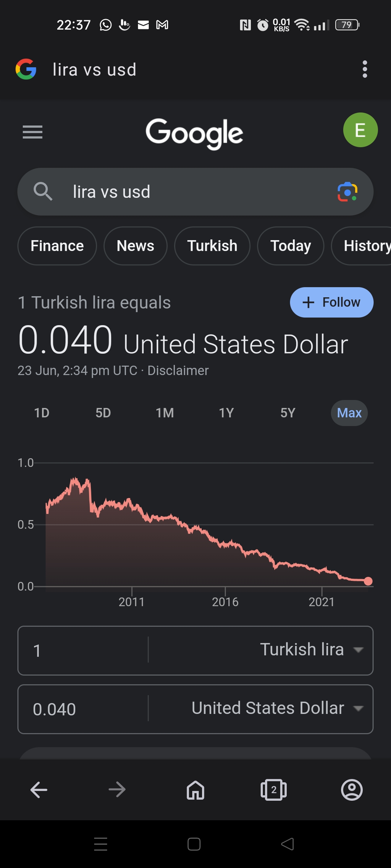Show open tabs switcher with 2 tabs
This screenshot has height=868, width=391.
pos(274,790)
